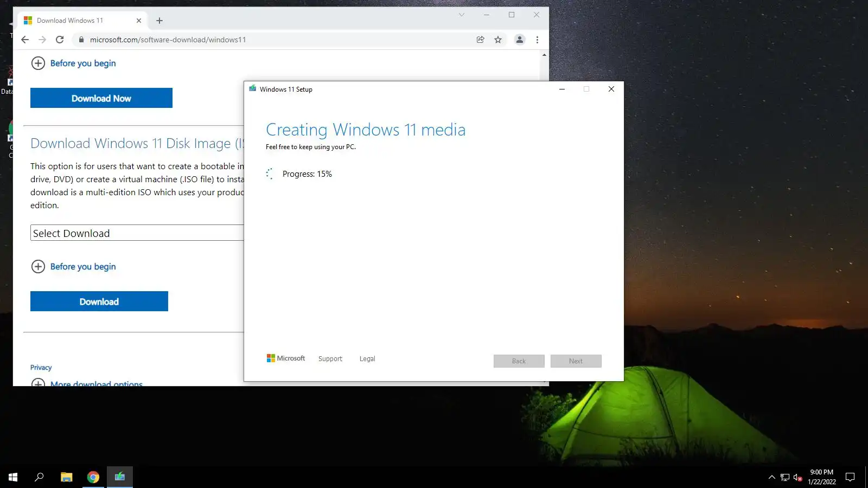Open the Windows Start menu

click(x=13, y=477)
